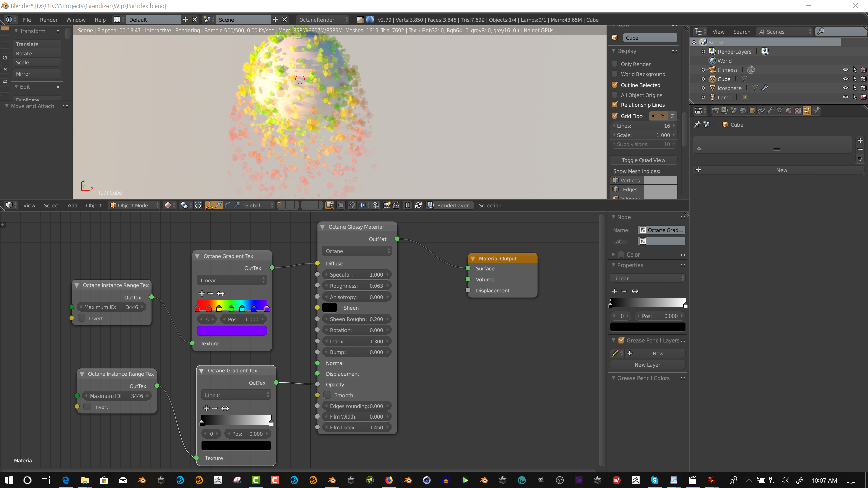Click the purple color swatch in Gradient Tex
Image resolution: width=868 pixels, height=488 pixels.
pyautogui.click(x=232, y=331)
